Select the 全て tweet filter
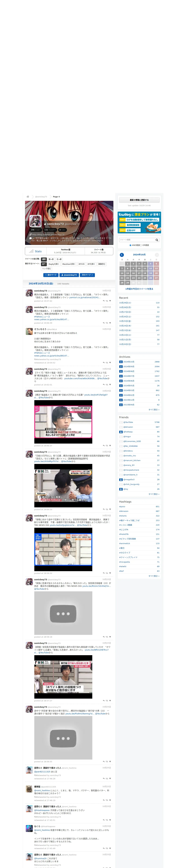 click(44, 264)
